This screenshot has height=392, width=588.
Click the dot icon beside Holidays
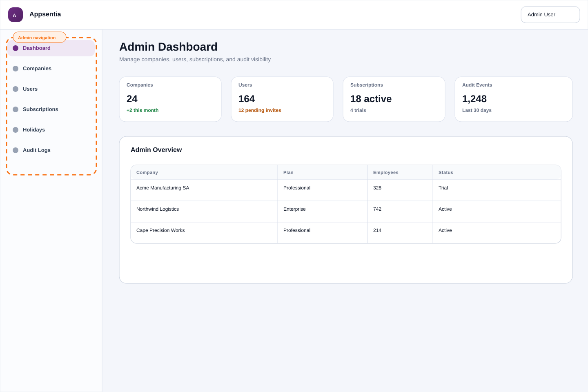click(x=16, y=130)
